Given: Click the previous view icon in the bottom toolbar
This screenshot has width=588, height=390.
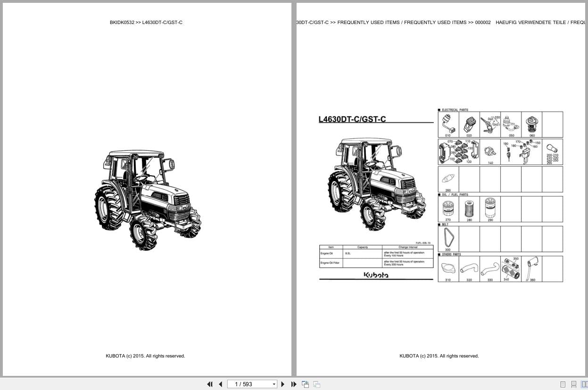Looking at the screenshot, I should (306, 384).
